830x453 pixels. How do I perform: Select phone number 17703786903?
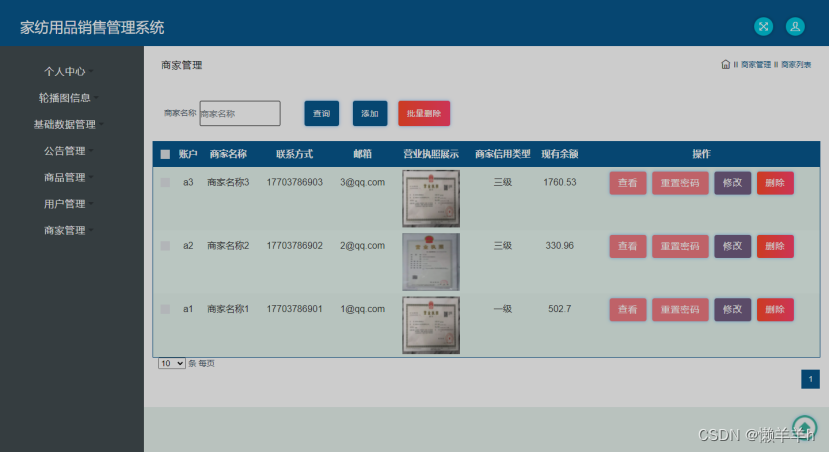[294, 183]
